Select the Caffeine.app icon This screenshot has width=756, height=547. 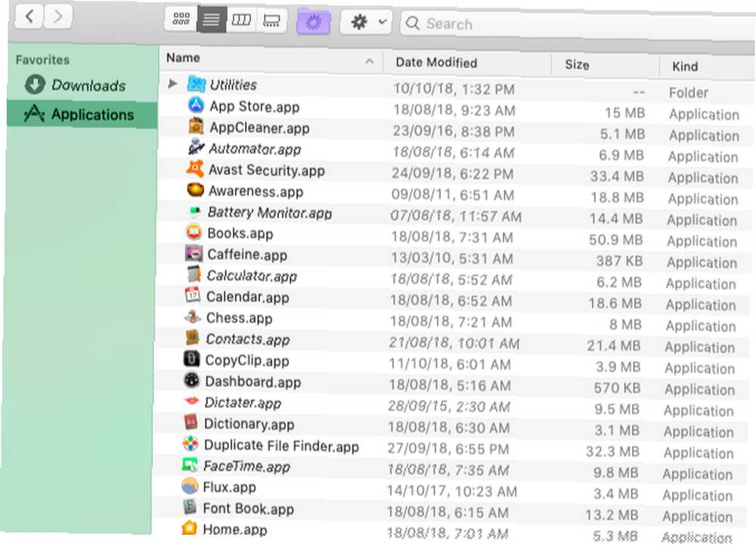(x=194, y=253)
